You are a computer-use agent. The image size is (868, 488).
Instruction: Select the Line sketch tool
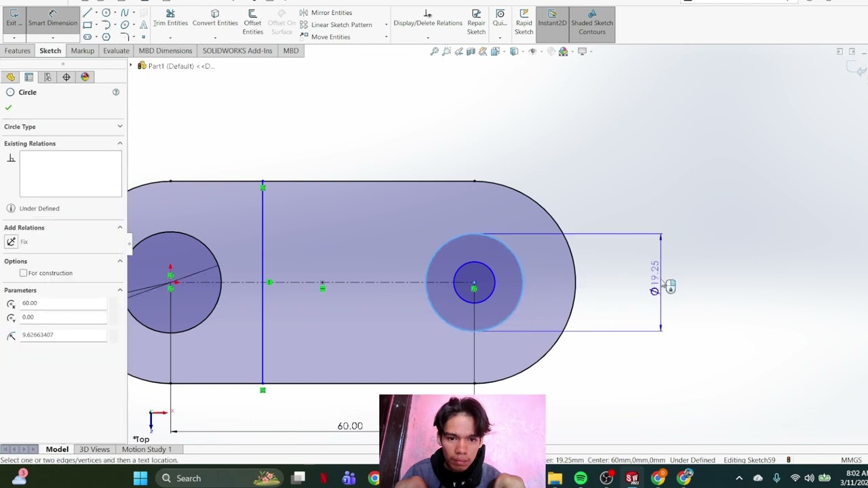[x=87, y=13]
